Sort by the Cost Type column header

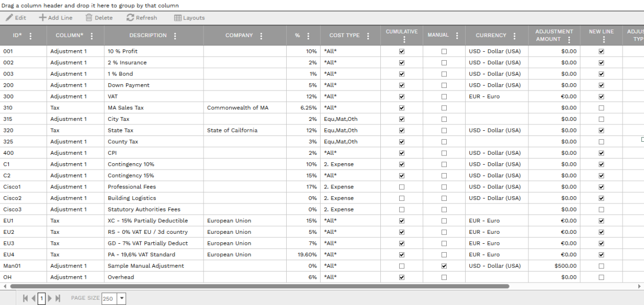point(344,36)
